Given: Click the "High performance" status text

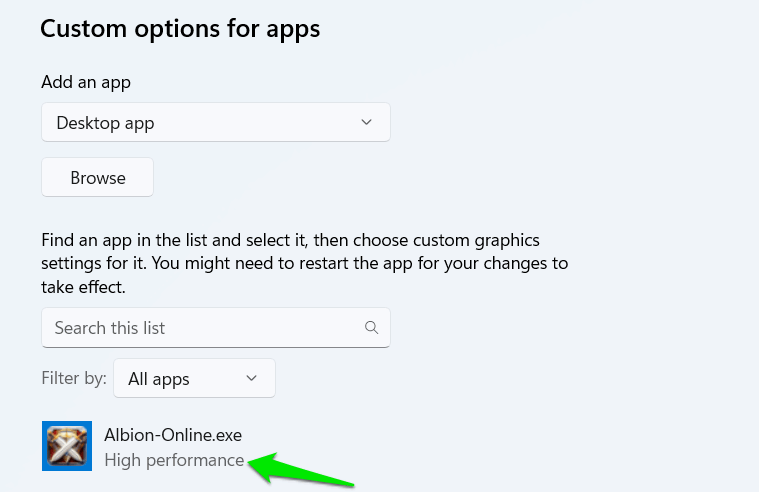Looking at the screenshot, I should click(x=174, y=460).
